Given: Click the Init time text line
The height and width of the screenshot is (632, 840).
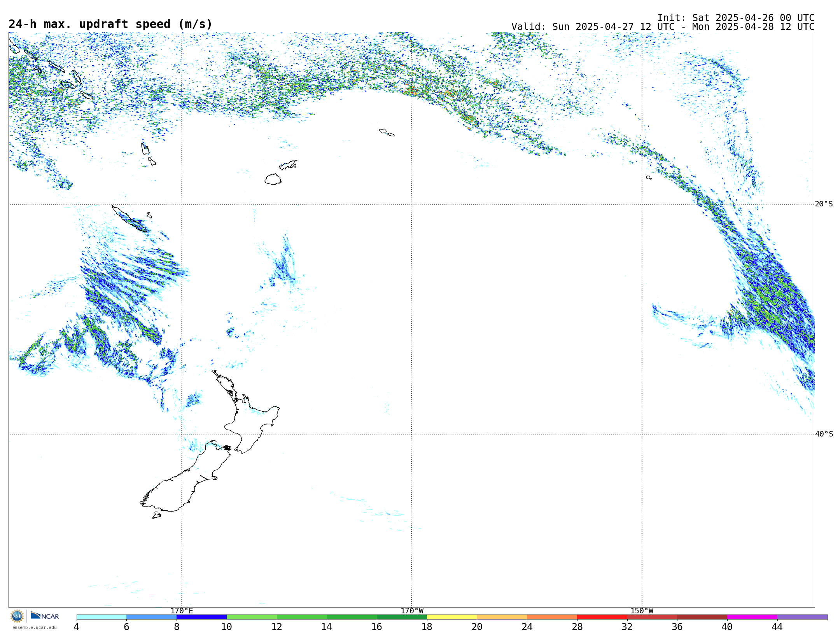Looking at the screenshot, I should [735, 18].
